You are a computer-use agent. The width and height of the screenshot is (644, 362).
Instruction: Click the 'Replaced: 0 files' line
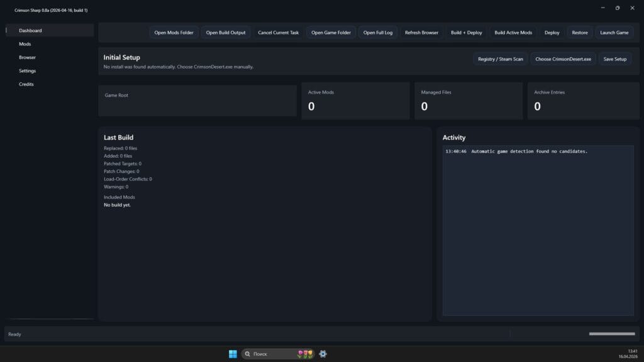120,148
